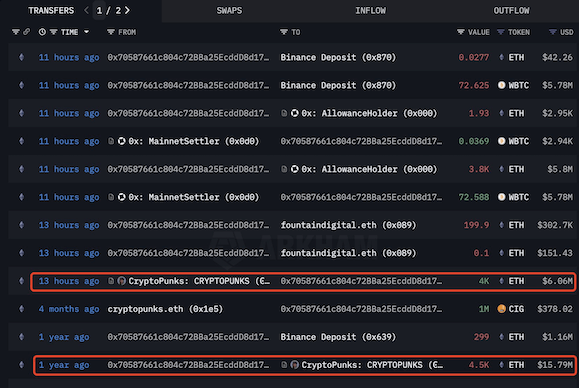Click CIG token icon on 1M row
Viewport: 579px width, 388px height.
501,309
